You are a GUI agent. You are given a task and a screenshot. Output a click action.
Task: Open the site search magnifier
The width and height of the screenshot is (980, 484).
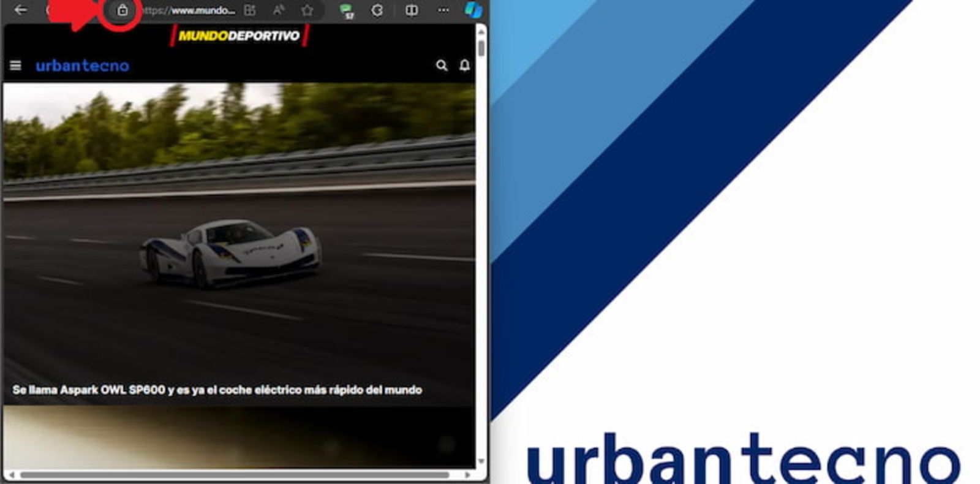442,65
